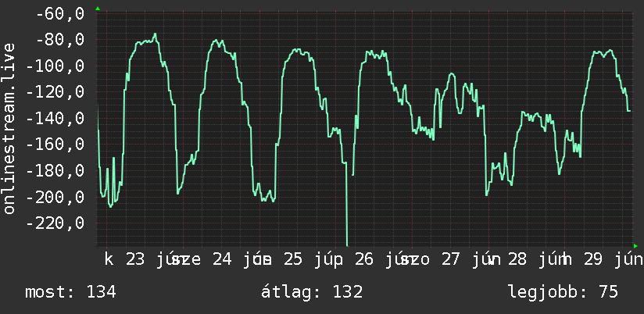The image size is (644, 314).
Task: Click the '29' date label on x-axis
Action: (592, 260)
